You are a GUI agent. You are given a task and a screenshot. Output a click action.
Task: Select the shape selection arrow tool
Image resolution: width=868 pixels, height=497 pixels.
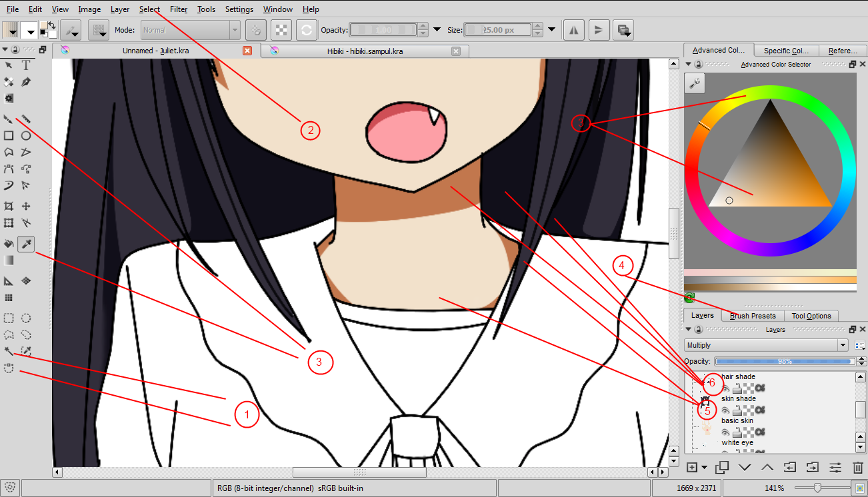(9, 65)
